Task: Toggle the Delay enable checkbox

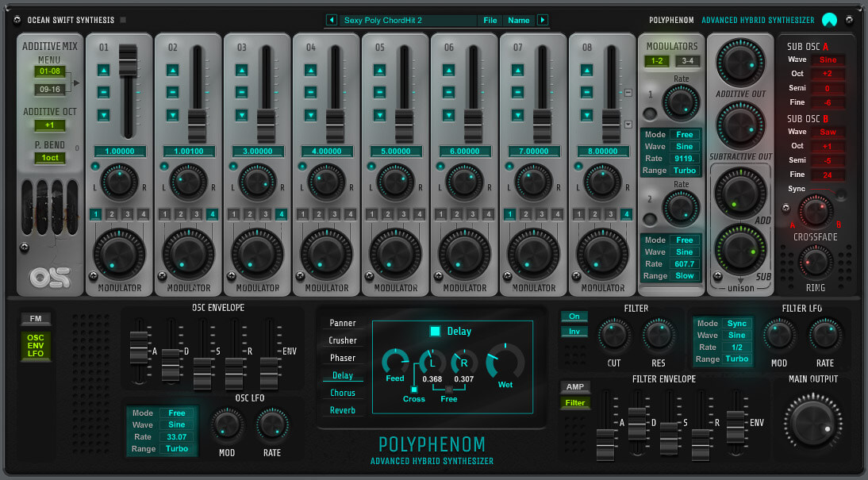Action: [x=435, y=331]
